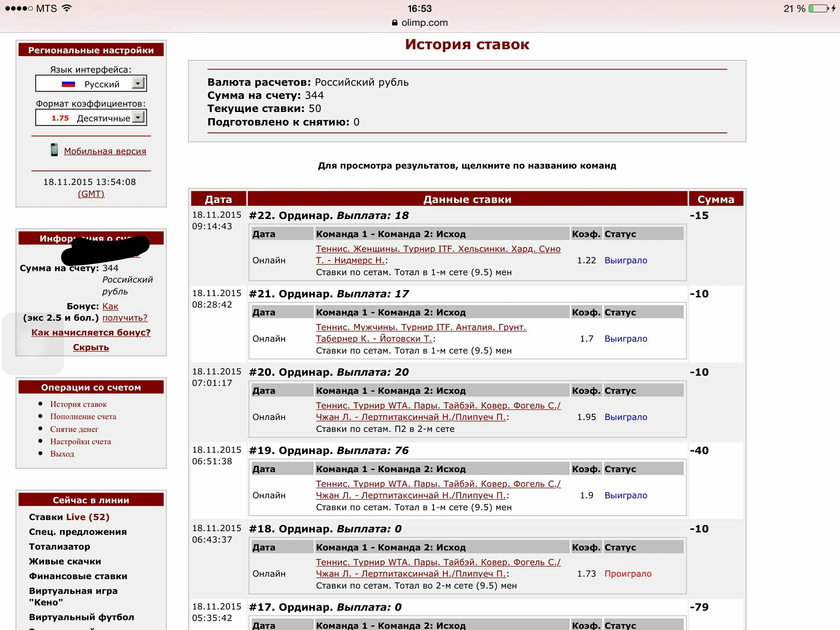Click Выход to log out
Image resolution: width=840 pixels, height=630 pixels.
[62, 454]
